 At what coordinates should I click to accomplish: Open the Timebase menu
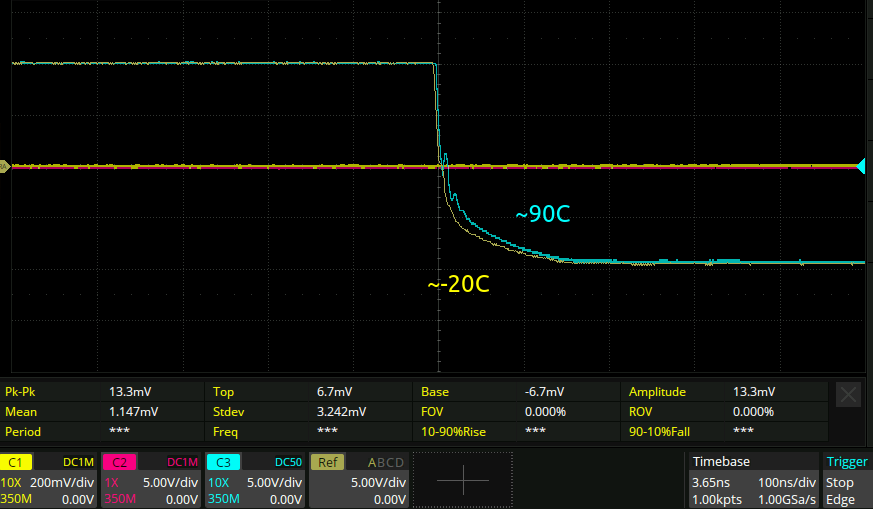click(x=723, y=462)
